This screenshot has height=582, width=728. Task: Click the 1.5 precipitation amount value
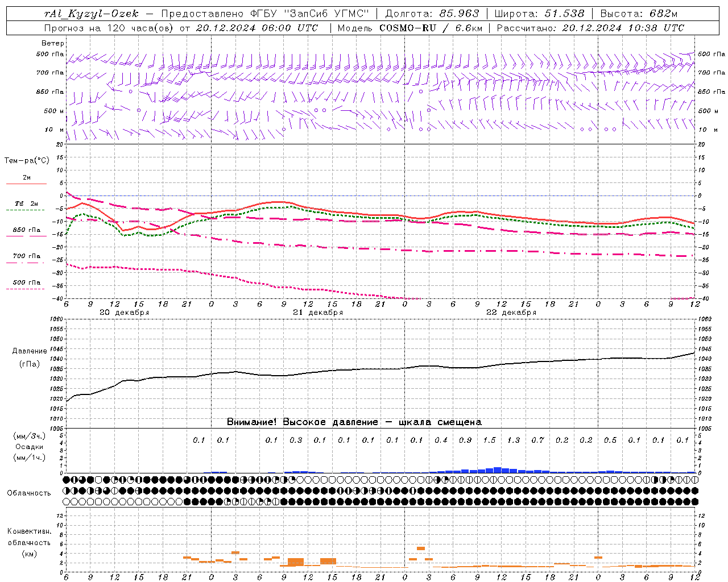489,440
